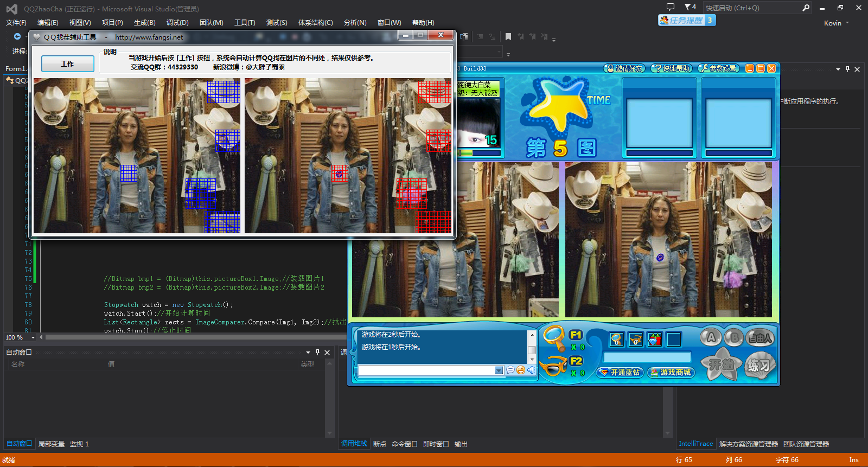This screenshot has height=467, width=868.
Task: Open the 生成(B) menu
Action: 145,23
